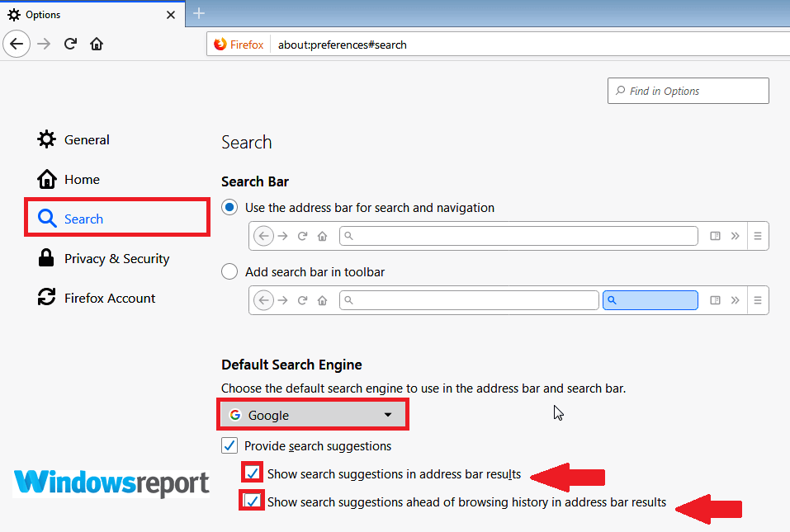
Task: Click the overflow chevrons in second toolbar preview
Action: (x=735, y=300)
